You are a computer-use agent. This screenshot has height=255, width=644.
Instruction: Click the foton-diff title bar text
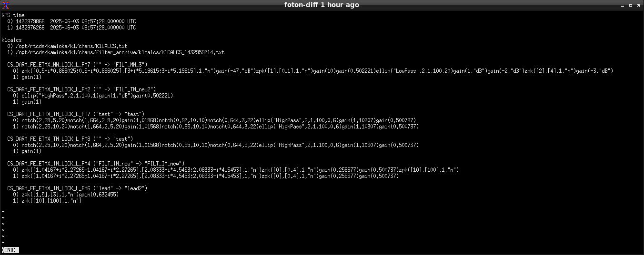(322, 5)
